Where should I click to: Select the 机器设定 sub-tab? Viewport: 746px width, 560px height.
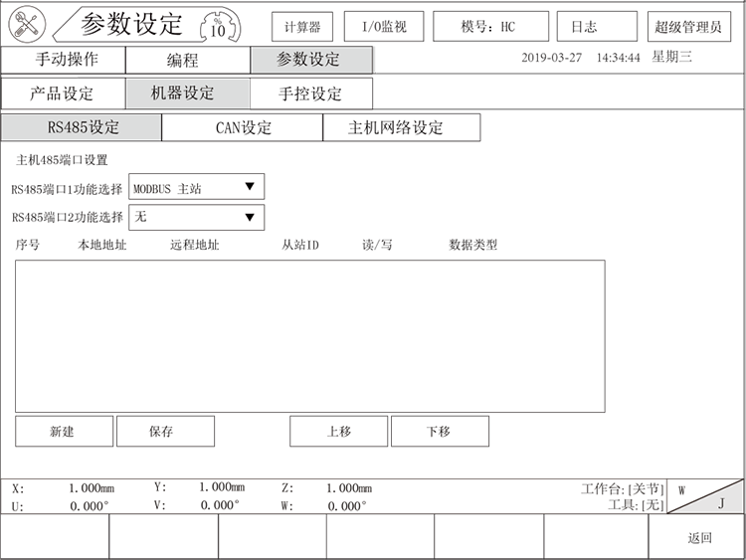(x=187, y=93)
